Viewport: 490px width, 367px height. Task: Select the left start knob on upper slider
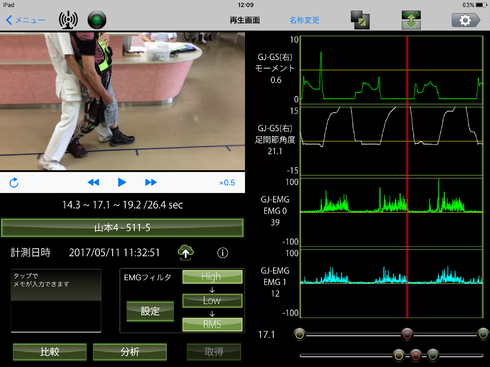tap(299, 334)
